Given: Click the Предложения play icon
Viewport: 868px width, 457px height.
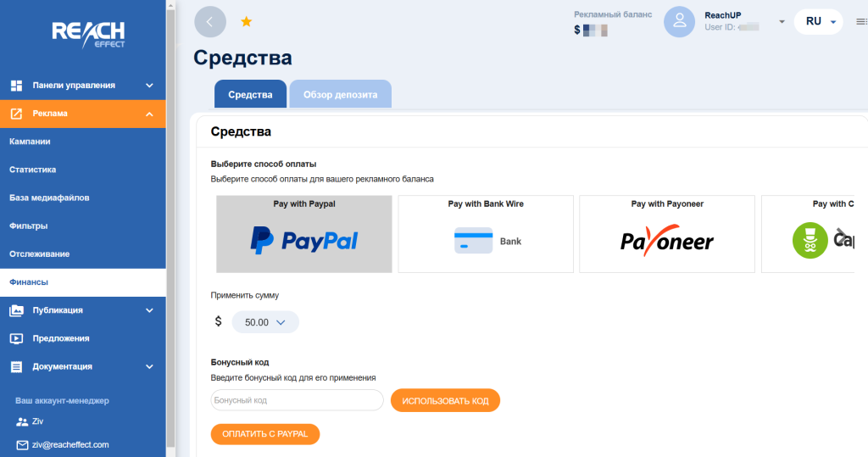Looking at the screenshot, I should click(17, 338).
